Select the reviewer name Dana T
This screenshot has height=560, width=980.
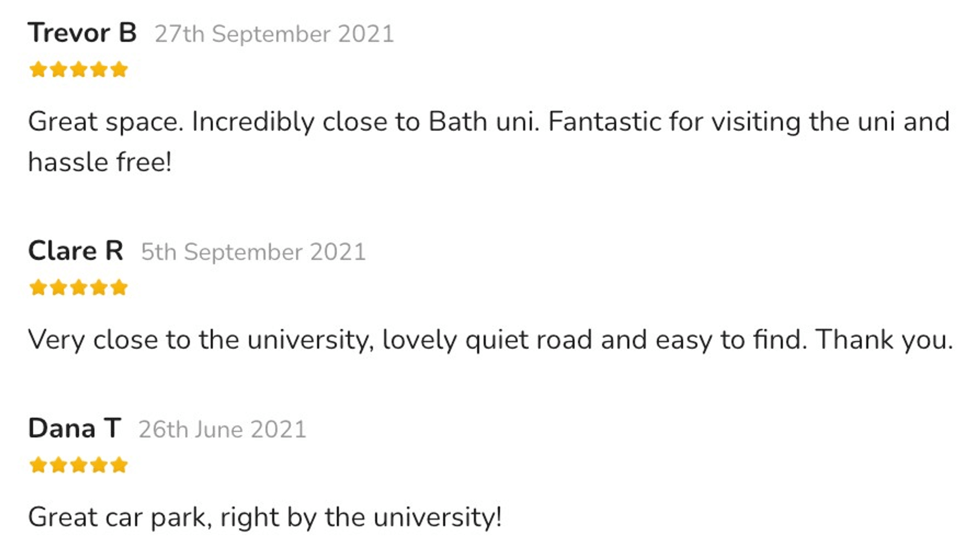coord(74,428)
